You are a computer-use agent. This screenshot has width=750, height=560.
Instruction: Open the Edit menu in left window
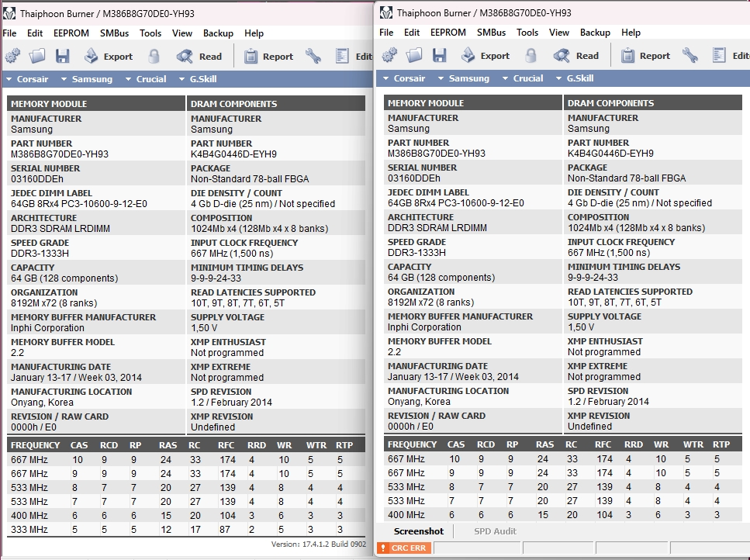click(35, 33)
